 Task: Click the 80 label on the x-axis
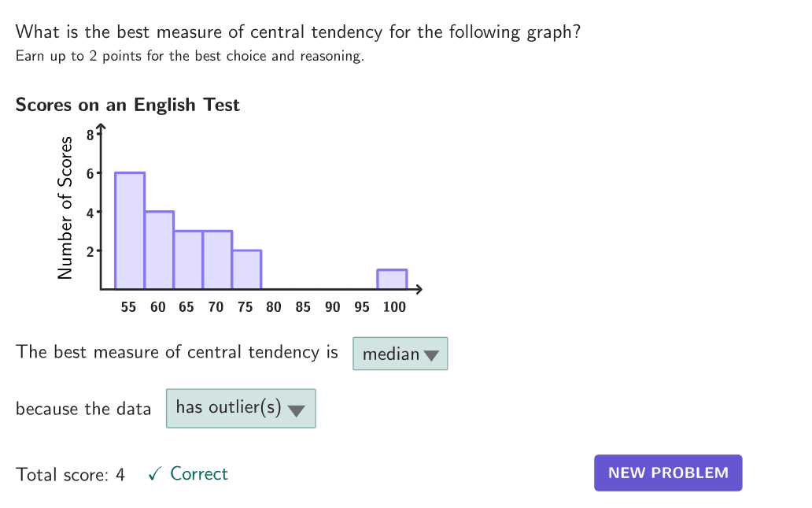click(274, 307)
